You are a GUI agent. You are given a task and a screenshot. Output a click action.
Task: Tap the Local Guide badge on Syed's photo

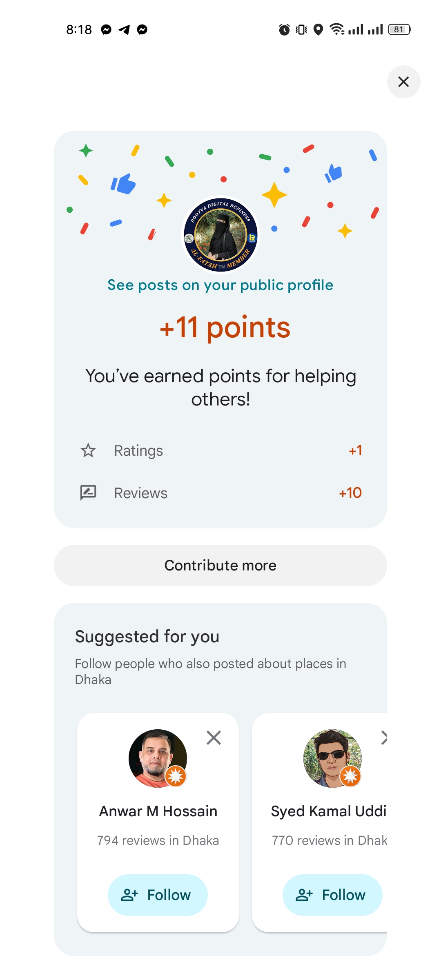coord(351,776)
